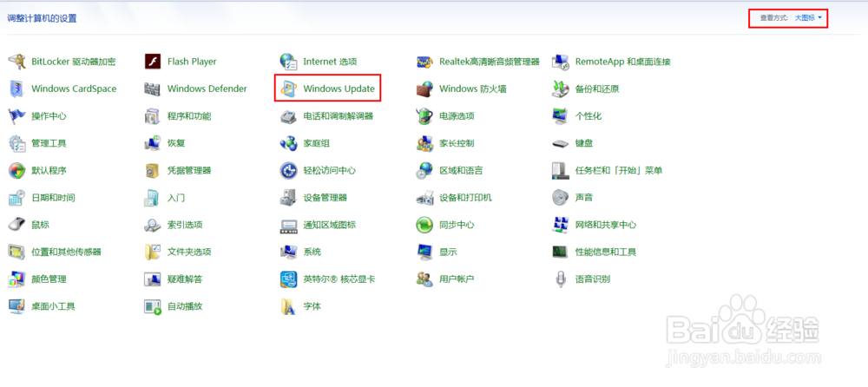Open the 家庭组 icon

[x=288, y=143]
